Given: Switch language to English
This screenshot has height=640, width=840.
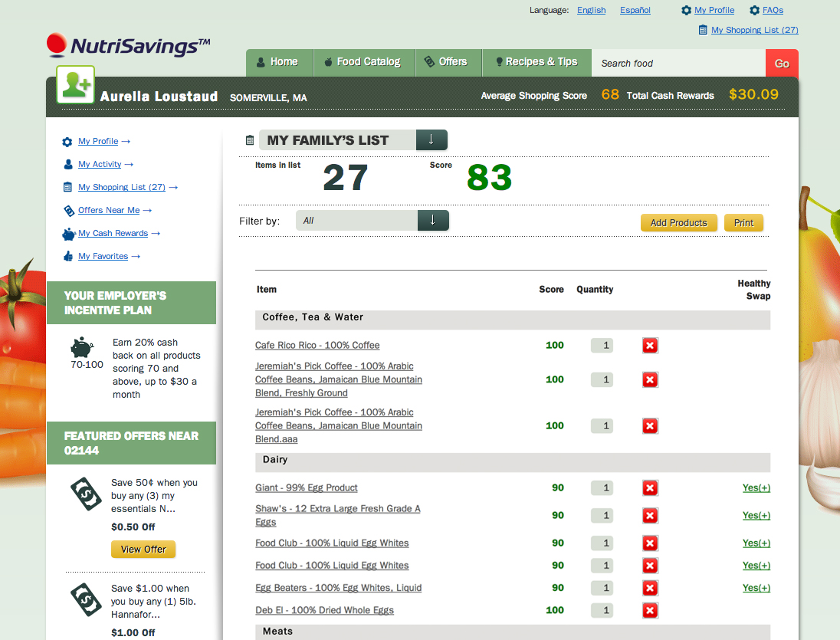Looking at the screenshot, I should click(592, 10).
